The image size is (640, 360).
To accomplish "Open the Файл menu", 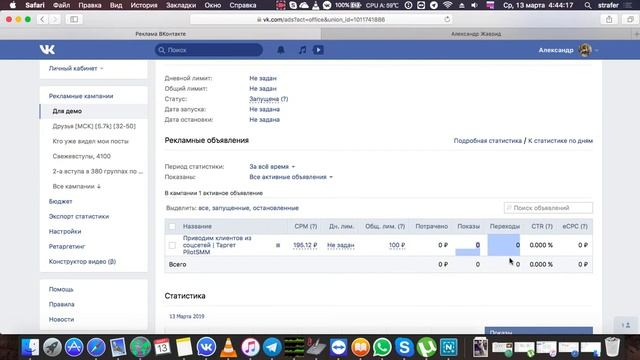I will coord(61,5).
